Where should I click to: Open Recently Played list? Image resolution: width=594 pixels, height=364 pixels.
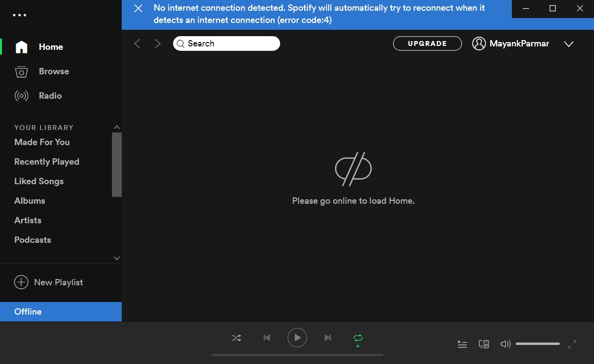(x=47, y=162)
